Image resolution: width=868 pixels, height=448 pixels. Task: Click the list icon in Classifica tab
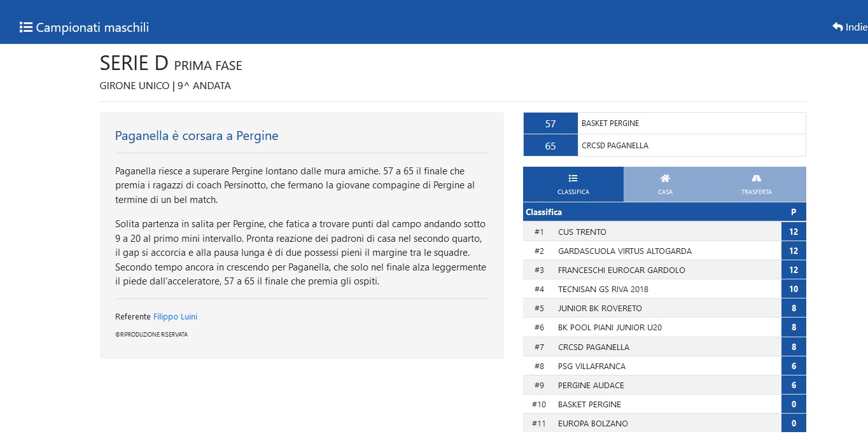573,178
